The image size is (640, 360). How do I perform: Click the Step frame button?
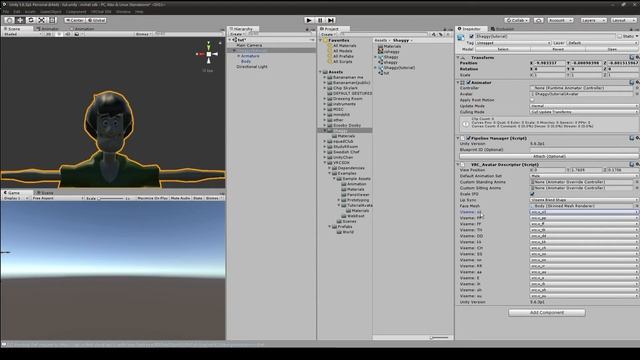331,20
